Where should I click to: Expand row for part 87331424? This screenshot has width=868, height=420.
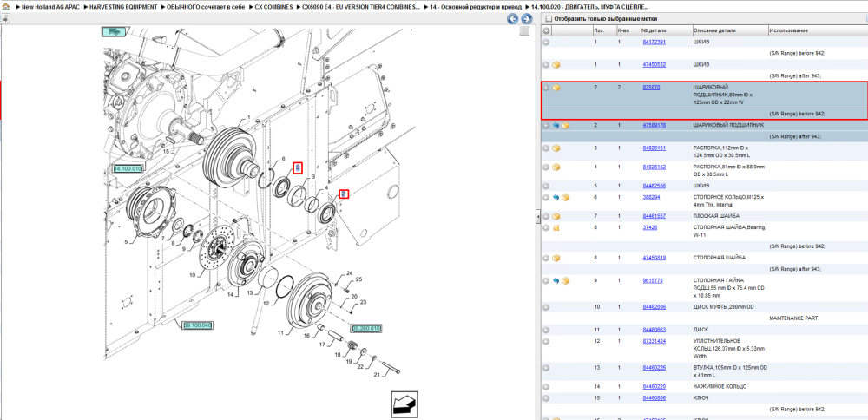point(546,341)
